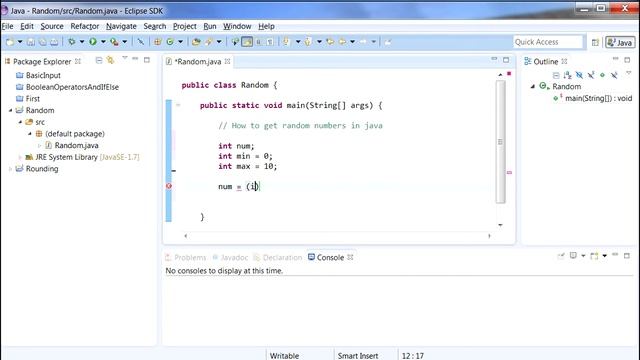
Task: Open Package Explorer view menu triangle
Action: (125, 58)
